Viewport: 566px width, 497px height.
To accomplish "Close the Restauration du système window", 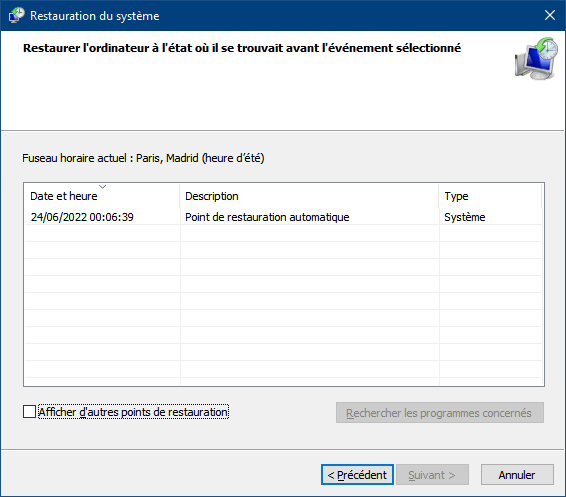I will [550, 15].
